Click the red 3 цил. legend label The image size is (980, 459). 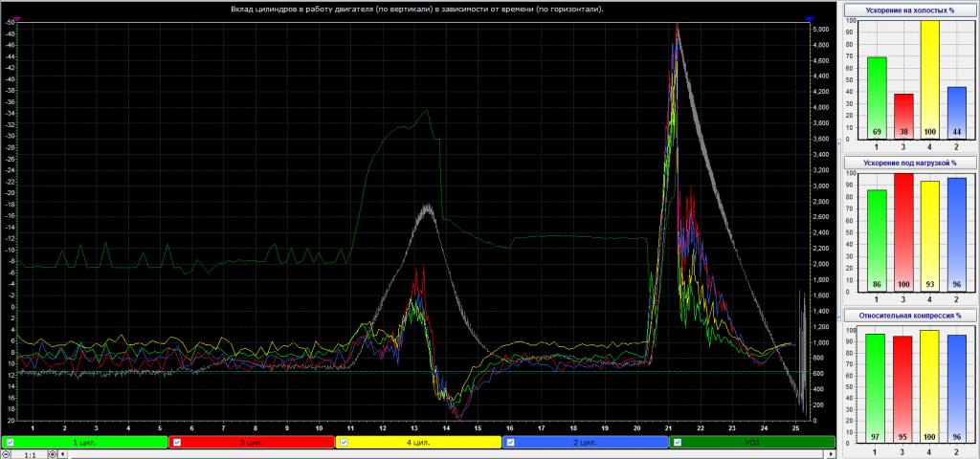coord(252,442)
